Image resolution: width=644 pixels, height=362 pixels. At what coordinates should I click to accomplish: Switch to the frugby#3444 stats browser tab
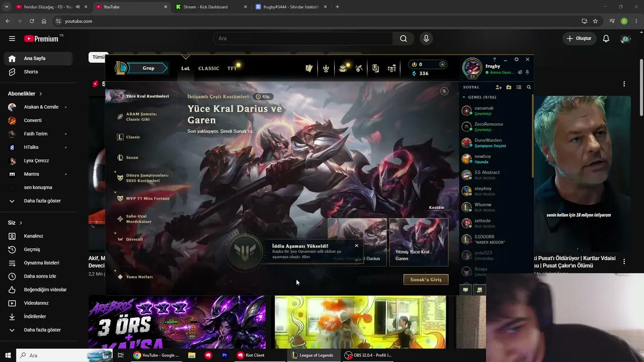[x=291, y=7]
